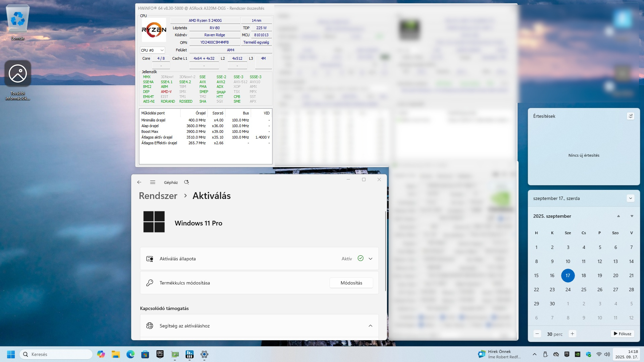Click the Boost Max row in HWiNFO
This screenshot has width=644, height=362.
coord(205,132)
